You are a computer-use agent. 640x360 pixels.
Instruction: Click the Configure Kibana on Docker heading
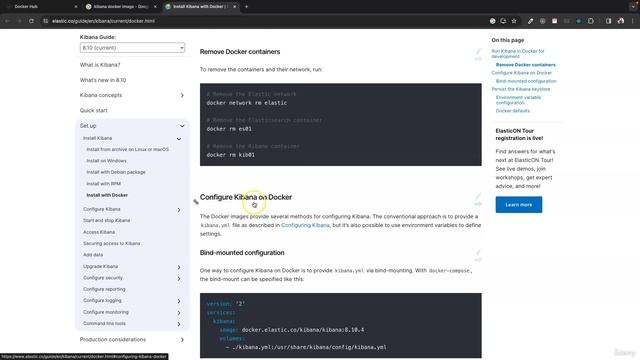click(x=246, y=197)
